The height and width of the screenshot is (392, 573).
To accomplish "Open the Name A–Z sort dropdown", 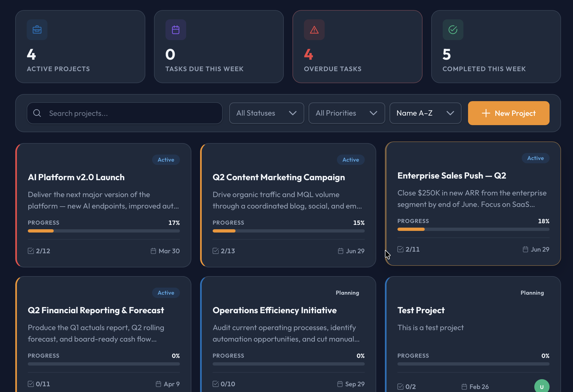I will (x=425, y=113).
